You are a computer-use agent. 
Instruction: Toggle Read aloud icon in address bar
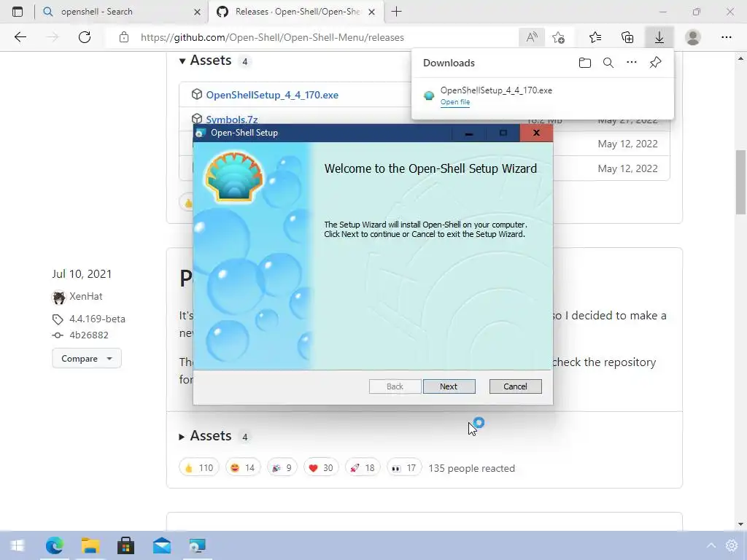(532, 37)
